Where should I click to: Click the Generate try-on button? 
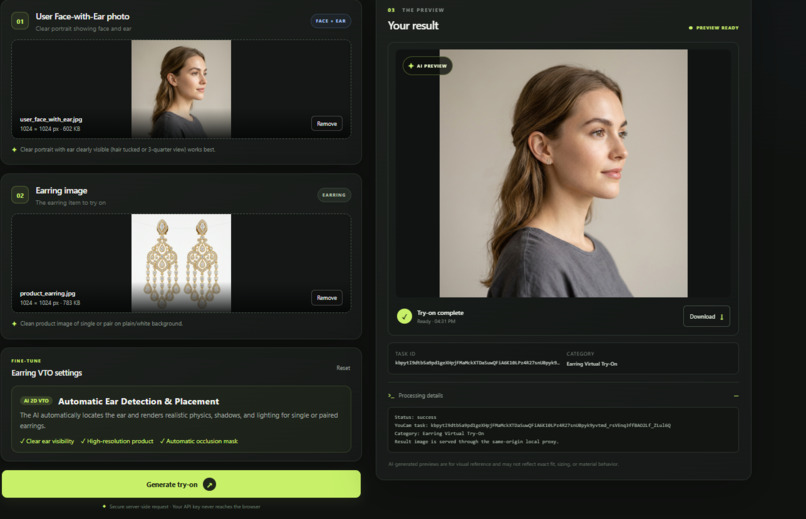pyautogui.click(x=181, y=484)
